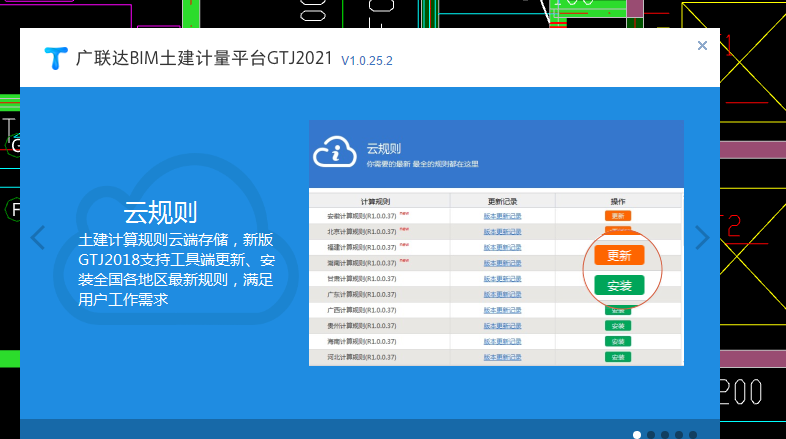Jump to the second carousel dot
Image resolution: width=786 pixels, height=439 pixels.
coord(651,434)
